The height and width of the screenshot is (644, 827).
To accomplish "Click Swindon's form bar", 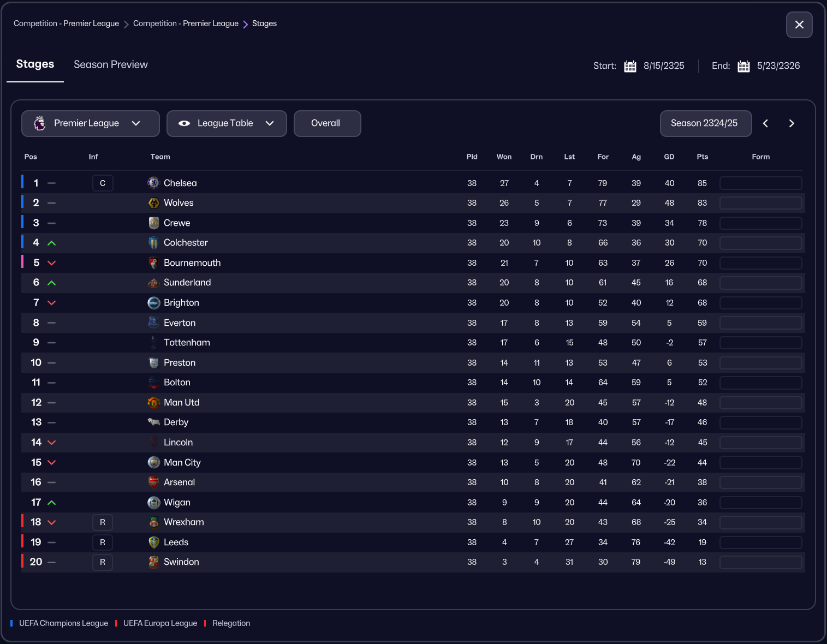I will pos(761,562).
